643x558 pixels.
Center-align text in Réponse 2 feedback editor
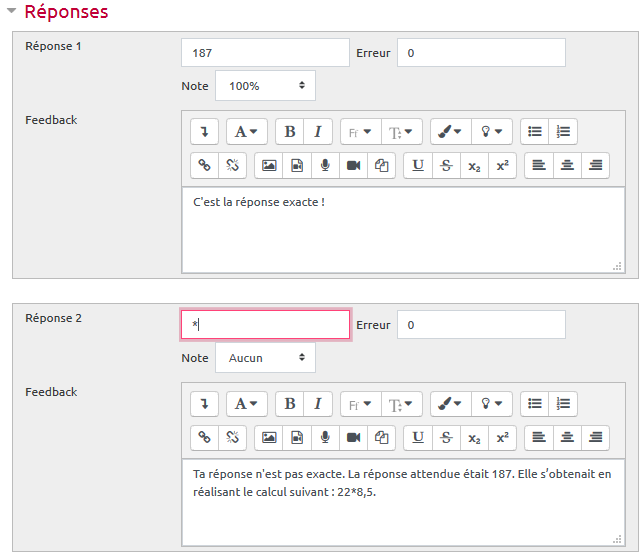[568, 437]
